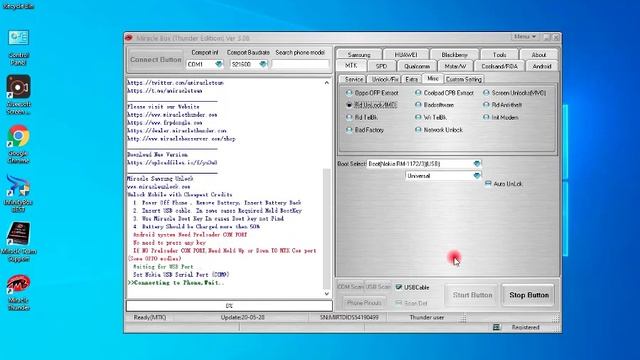The image size is (640, 360).
Task: Select the Rd Antitheft radio option
Action: [502, 105]
